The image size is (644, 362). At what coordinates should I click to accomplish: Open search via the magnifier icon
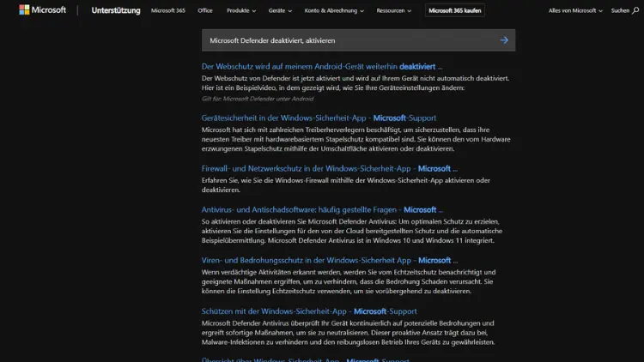(635, 10)
